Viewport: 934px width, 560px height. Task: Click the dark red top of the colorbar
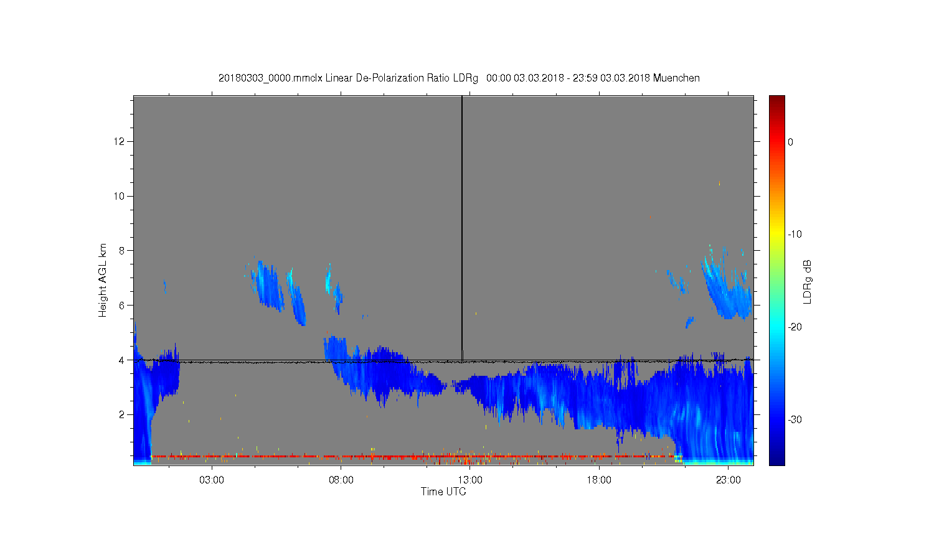click(x=777, y=100)
